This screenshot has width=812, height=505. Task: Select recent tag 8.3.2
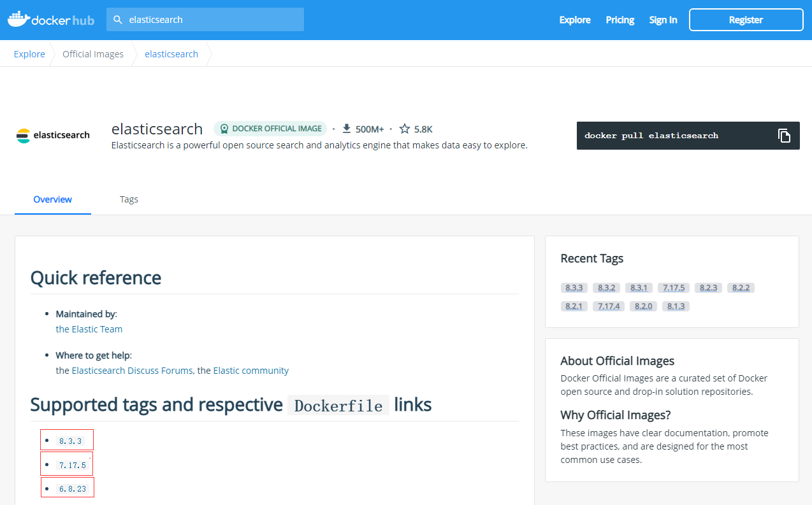(605, 288)
